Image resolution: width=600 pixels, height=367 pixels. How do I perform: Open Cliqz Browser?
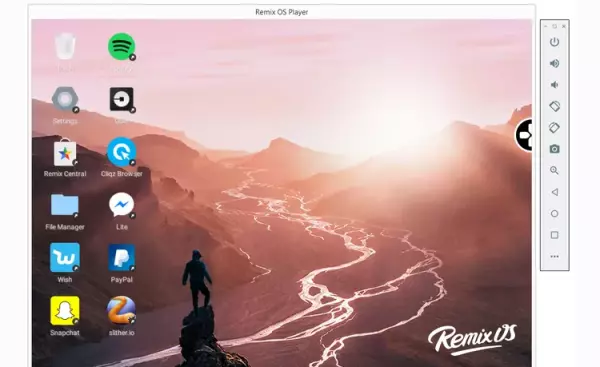[122, 152]
